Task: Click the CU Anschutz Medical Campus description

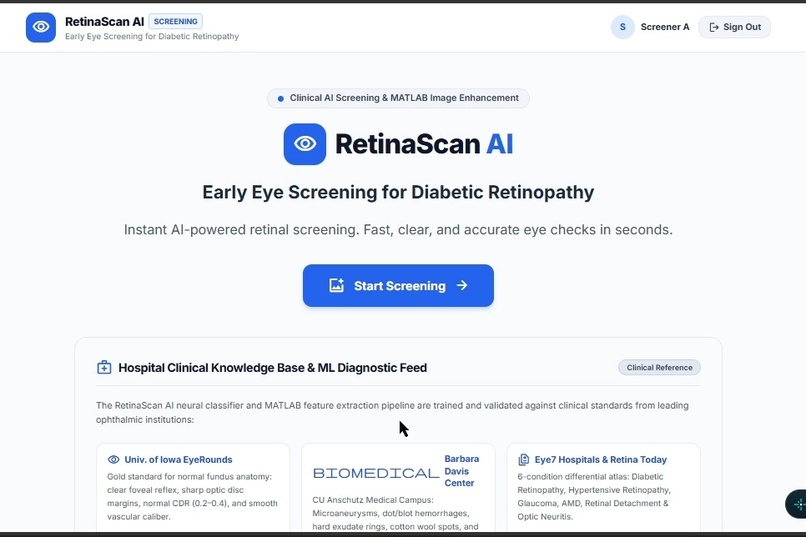Action: point(395,513)
